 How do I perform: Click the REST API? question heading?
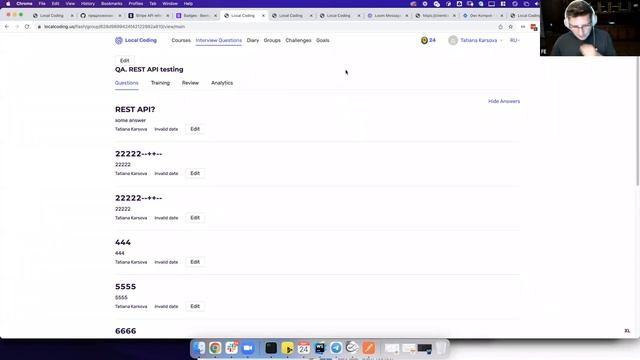tap(135, 109)
